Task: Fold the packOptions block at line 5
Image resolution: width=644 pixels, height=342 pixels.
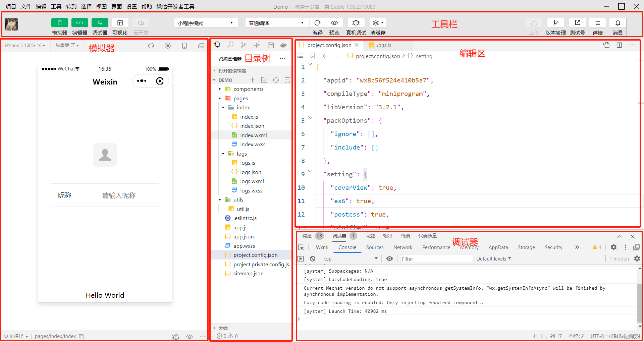Action: (x=310, y=118)
